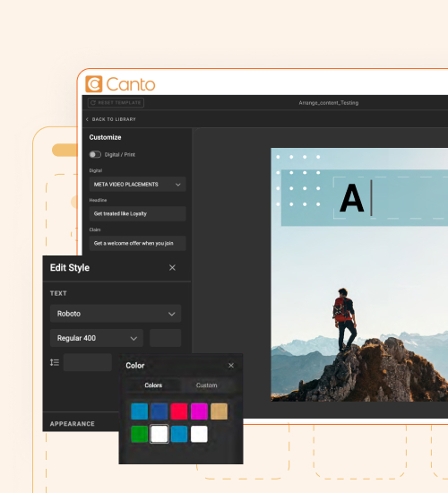Pick the magenta color swatch
The height and width of the screenshot is (493, 448).
(x=199, y=411)
